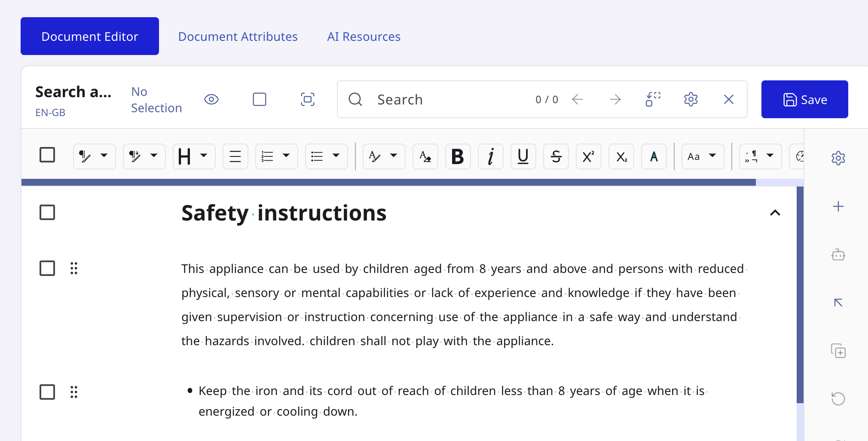
Task: Click the Bold formatting icon
Action: pyautogui.click(x=458, y=156)
